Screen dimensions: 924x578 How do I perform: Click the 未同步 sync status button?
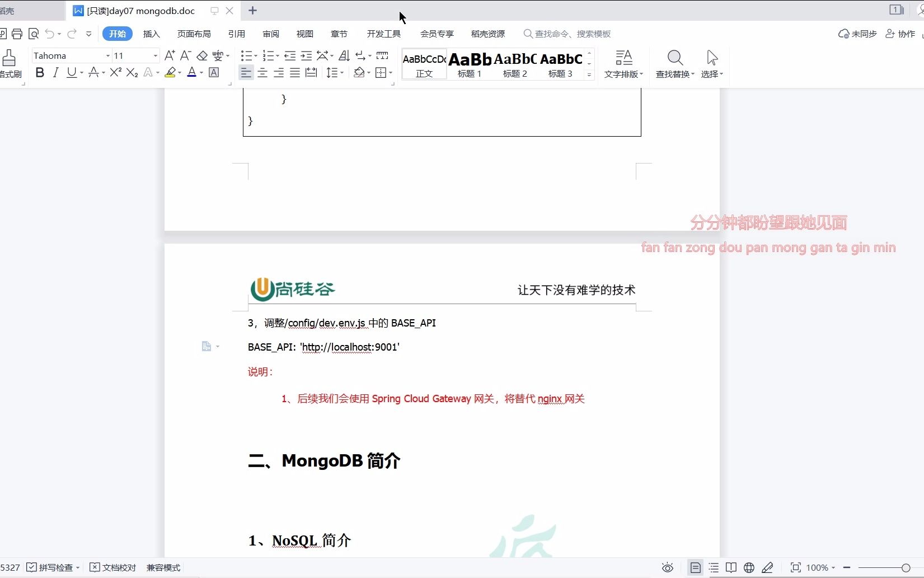point(857,34)
